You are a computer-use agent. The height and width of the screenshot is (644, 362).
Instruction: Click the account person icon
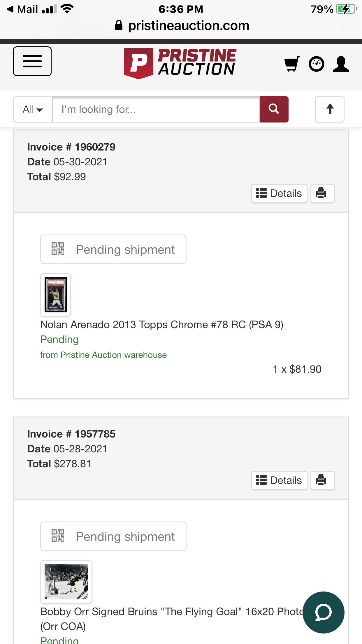tap(341, 64)
